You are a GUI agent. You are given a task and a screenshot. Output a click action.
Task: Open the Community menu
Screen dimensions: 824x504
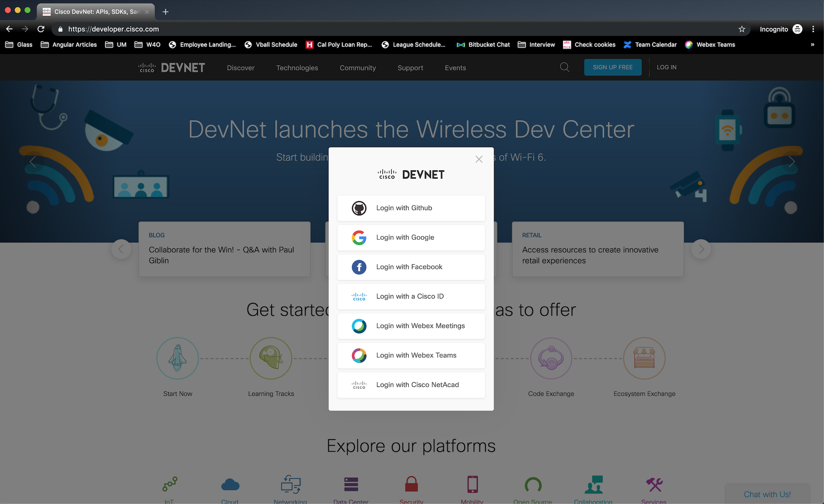(358, 68)
